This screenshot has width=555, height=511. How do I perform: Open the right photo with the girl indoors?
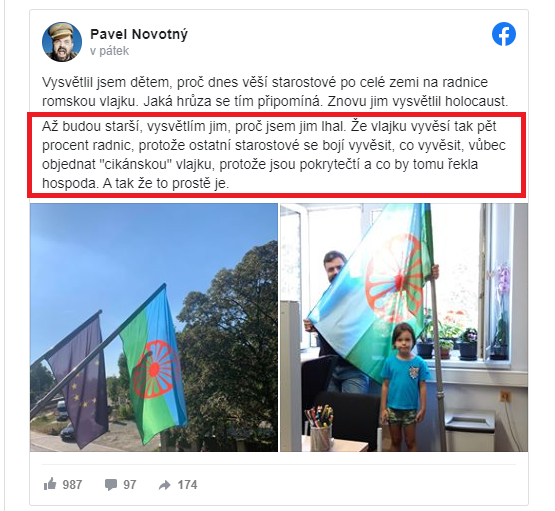[404, 327]
